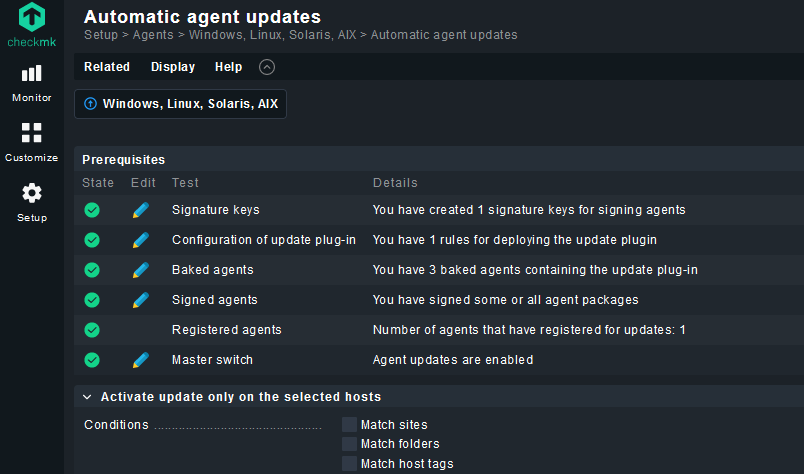Open the Related menu
Viewport: 804px width, 474px height.
(107, 67)
